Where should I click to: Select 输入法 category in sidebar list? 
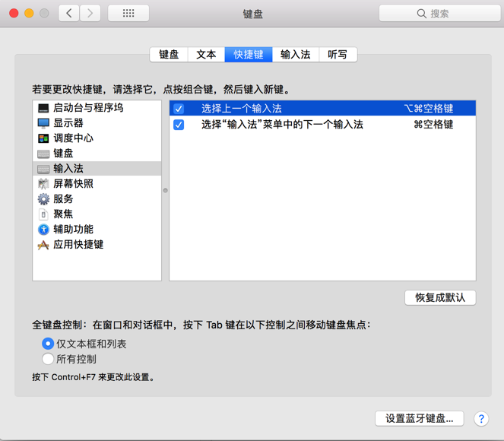pyautogui.click(x=97, y=169)
